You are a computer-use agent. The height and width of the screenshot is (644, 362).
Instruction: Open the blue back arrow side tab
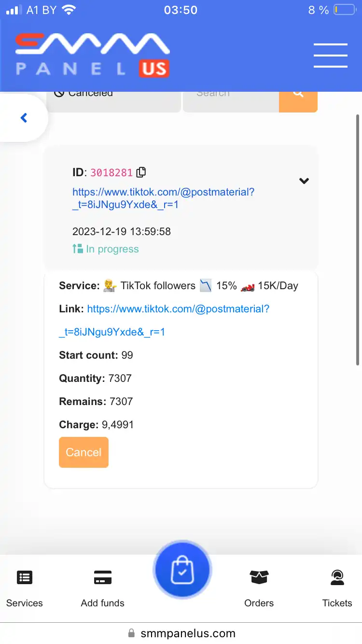[x=24, y=118]
